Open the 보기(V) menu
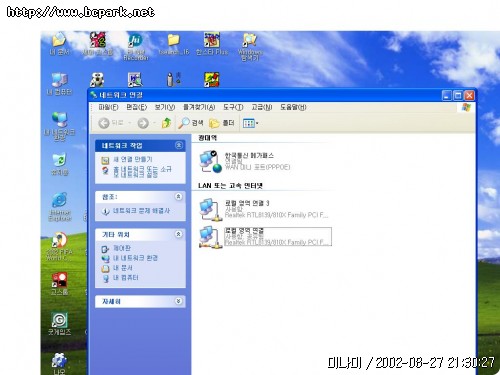The width and height of the screenshot is (500, 375). 165,107
